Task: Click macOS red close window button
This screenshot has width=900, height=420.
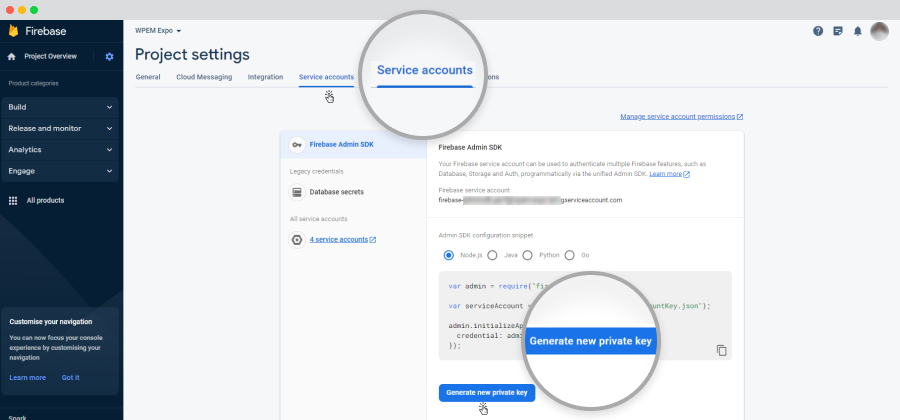Action: pos(10,10)
